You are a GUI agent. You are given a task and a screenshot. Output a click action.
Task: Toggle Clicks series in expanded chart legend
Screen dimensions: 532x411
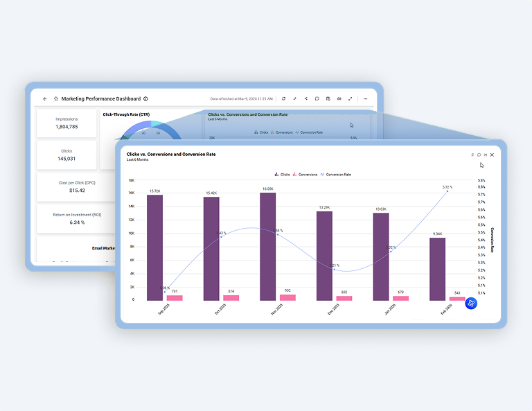[282, 175]
